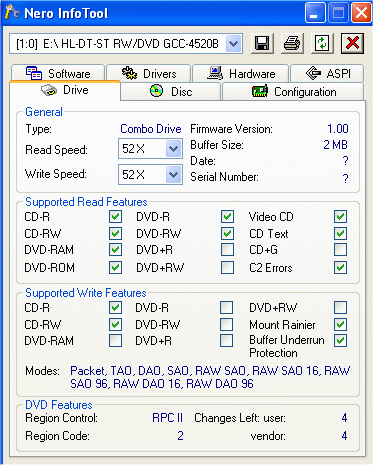
Task: Click the user changes left value
Action: pyautogui.click(x=344, y=418)
